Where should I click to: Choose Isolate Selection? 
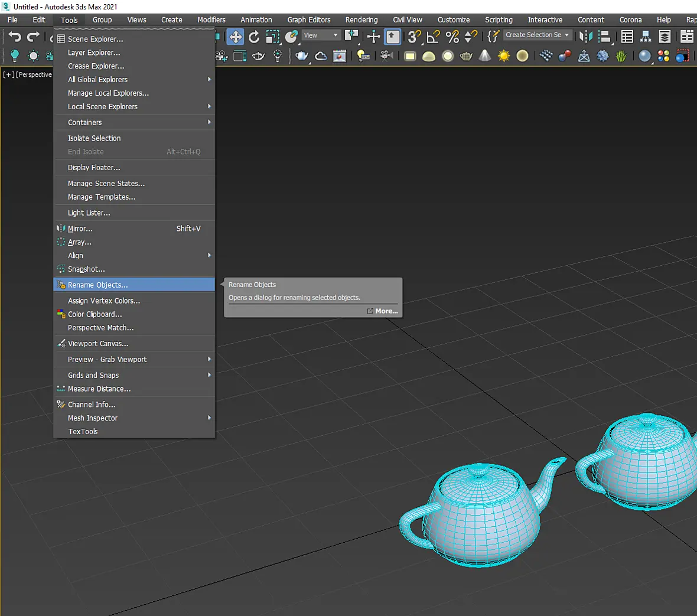(x=134, y=138)
